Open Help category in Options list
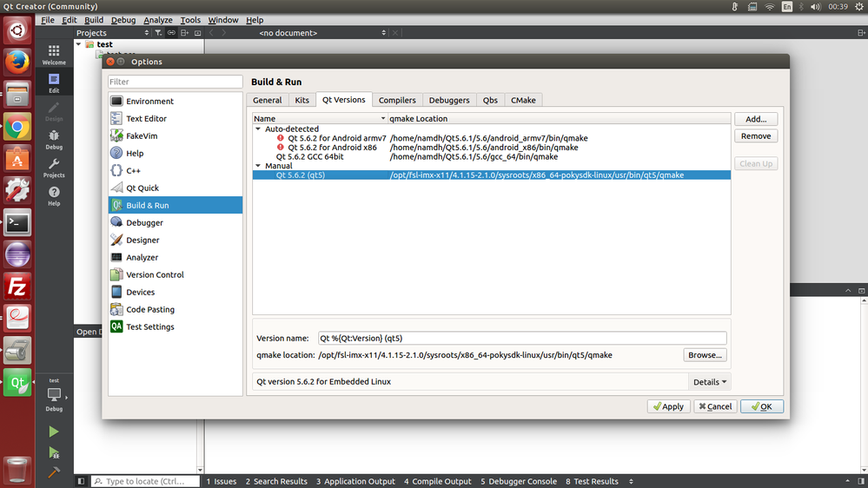Viewport: 868px width, 488px height. [x=175, y=154]
